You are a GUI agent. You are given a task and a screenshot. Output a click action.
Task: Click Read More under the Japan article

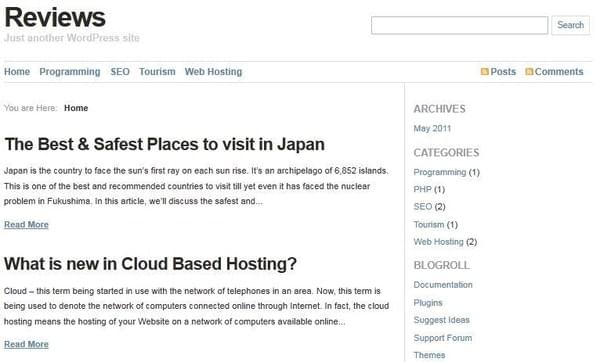(x=26, y=225)
